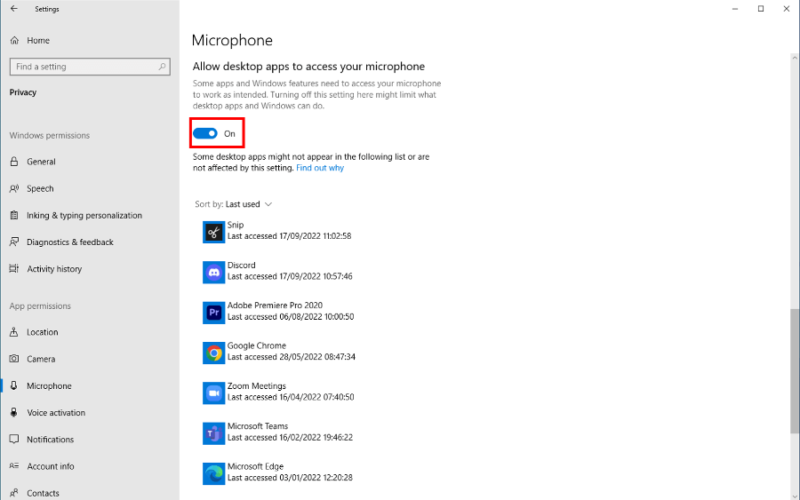This screenshot has height=500, width=800.
Task: Click the General lock icon
Action: [14, 161]
